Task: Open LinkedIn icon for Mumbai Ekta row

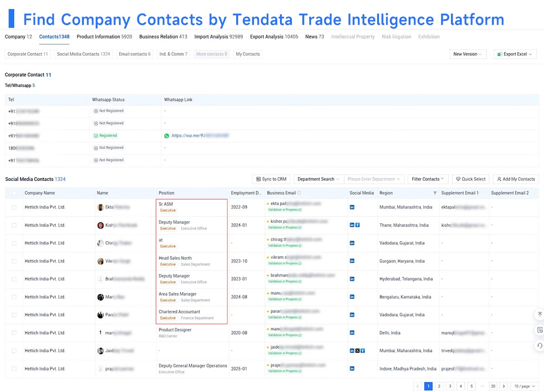Action: 352,207
